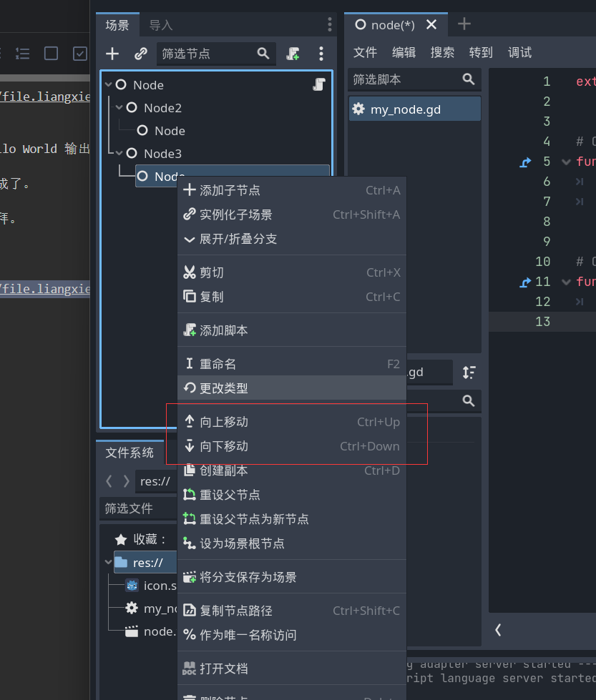Click the numbered list icon in left toolbar
The image size is (596, 700).
22,54
